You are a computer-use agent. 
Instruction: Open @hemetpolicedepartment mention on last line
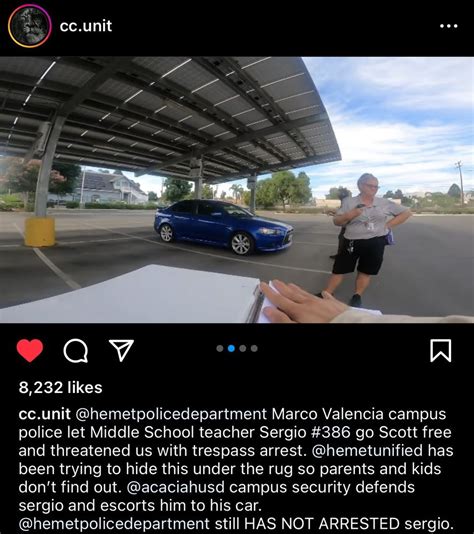[x=114, y=524]
